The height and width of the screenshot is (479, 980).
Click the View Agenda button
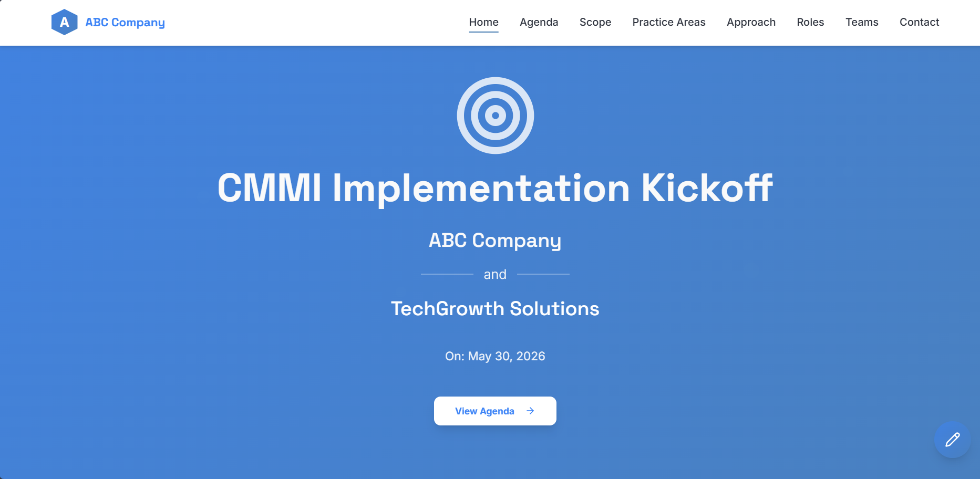coord(495,411)
